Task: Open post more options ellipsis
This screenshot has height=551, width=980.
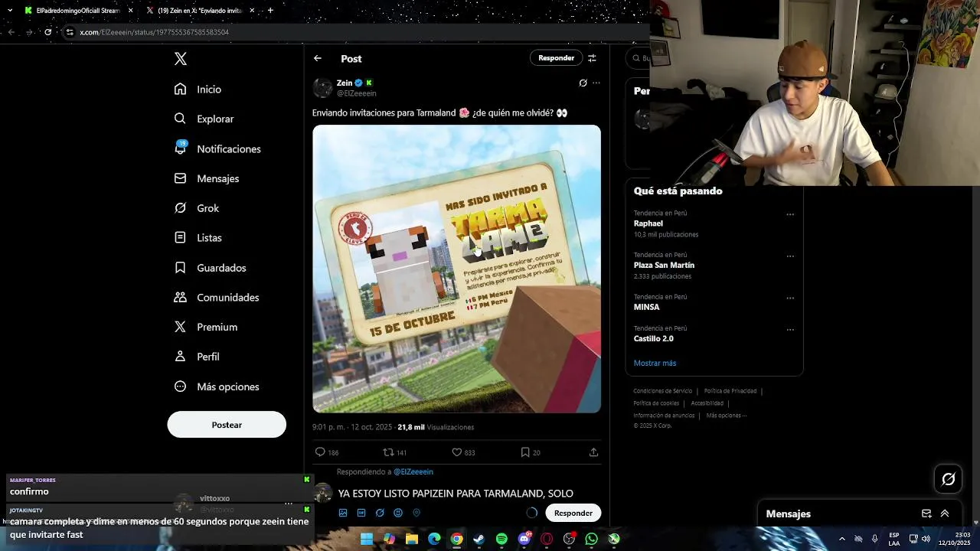Action: pyautogui.click(x=596, y=83)
